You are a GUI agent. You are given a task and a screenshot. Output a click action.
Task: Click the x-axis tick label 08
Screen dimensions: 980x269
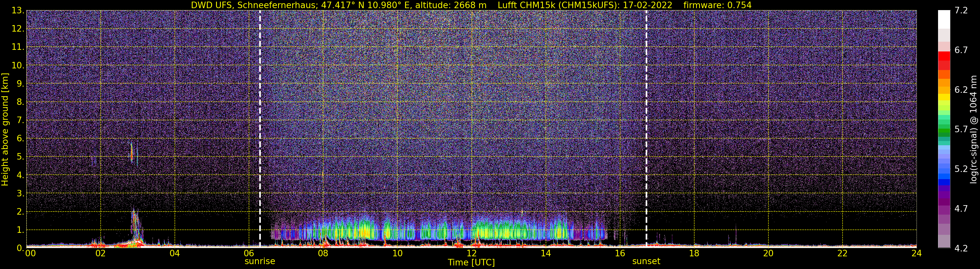[x=323, y=253]
